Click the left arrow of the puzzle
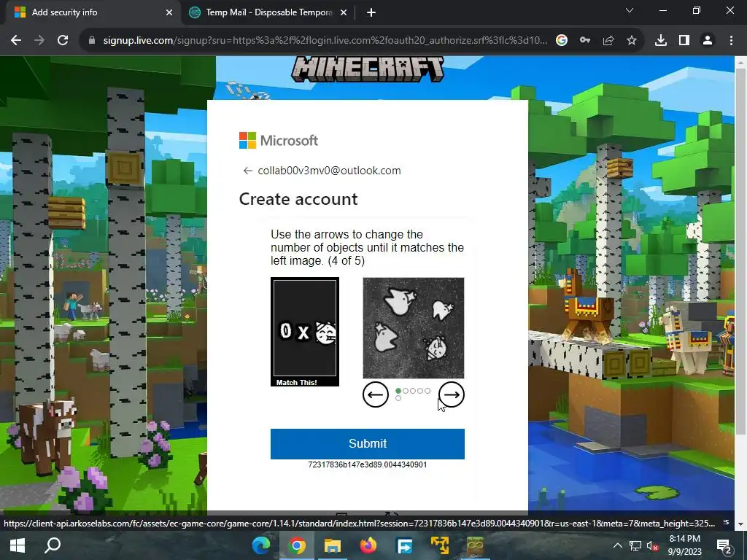 click(x=376, y=394)
